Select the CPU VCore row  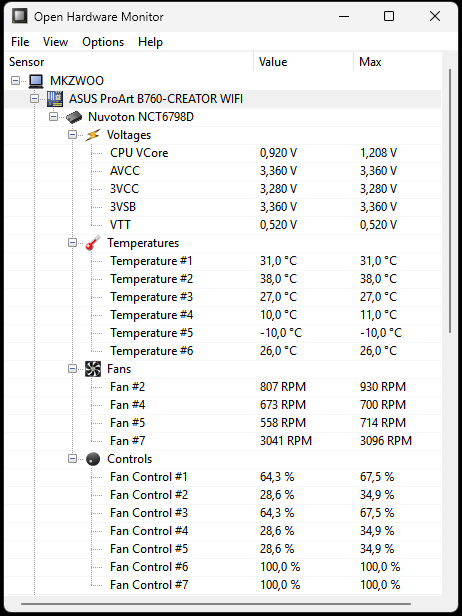pos(223,153)
